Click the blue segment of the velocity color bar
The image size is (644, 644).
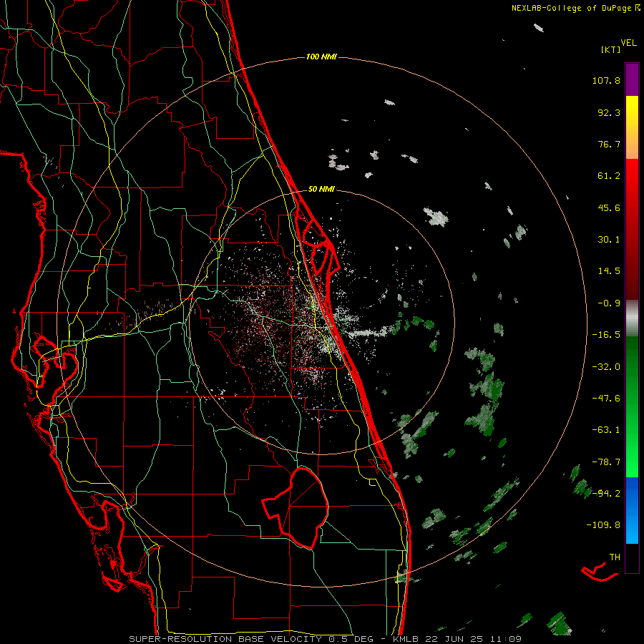pos(632,510)
